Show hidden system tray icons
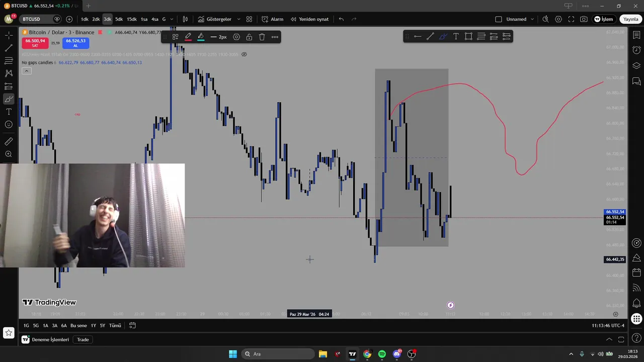This screenshot has width=644, height=362. coord(571,354)
